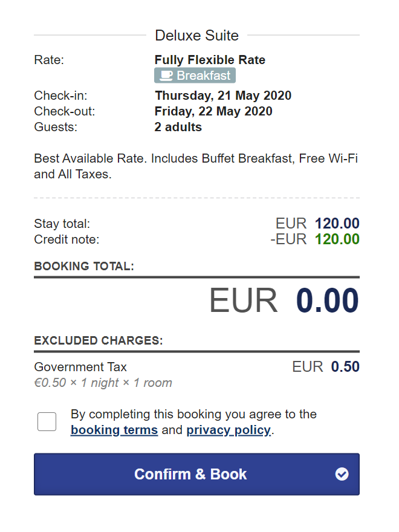Click the Best Available Rate description text
The height and width of the screenshot is (532, 399).
(x=196, y=166)
